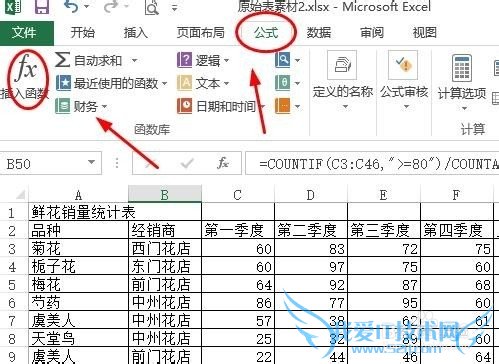This screenshot has height=364, width=499.
Task: Switch to the Home (开始) tab
Action: pos(83,33)
